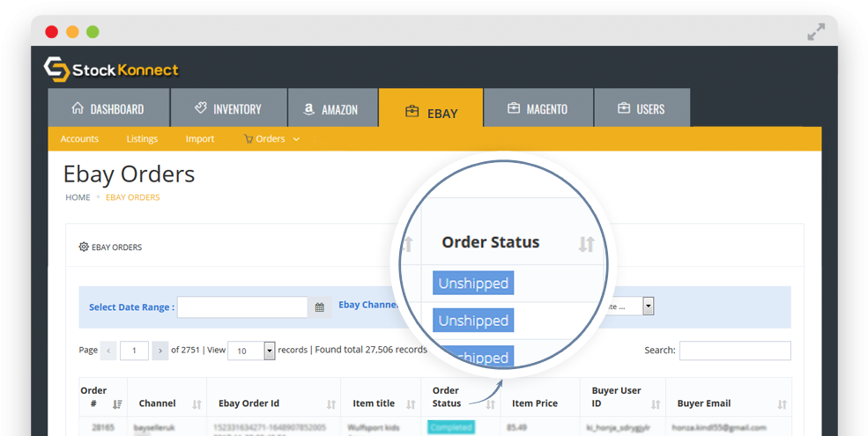The image size is (868, 436).
Task: Sort by Channel column
Action: click(197, 404)
